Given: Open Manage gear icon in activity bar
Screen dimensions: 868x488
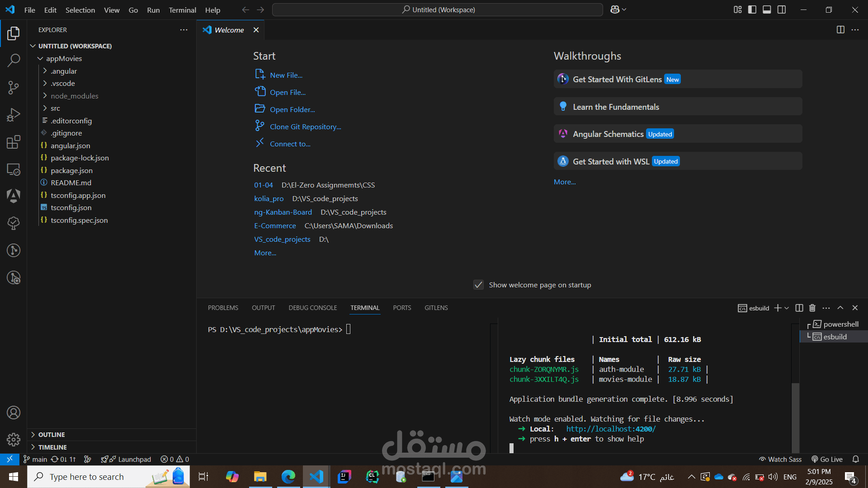Looking at the screenshot, I should pos(14,439).
